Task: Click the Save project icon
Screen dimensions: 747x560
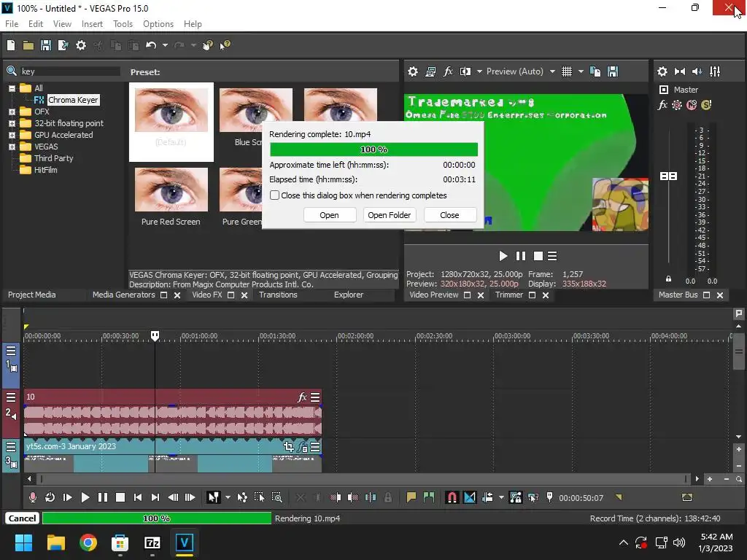Action: pyautogui.click(x=46, y=45)
